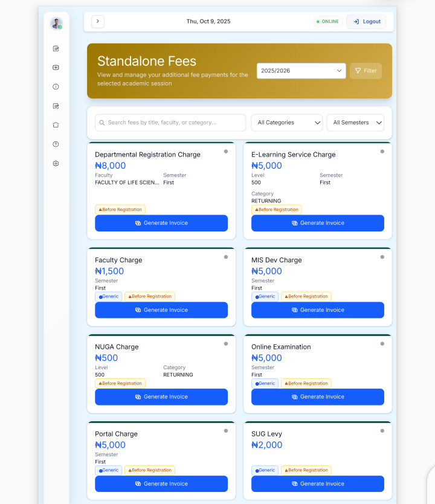Viewport: 435px width, 504px height.
Task: Click Before Registration badge on NUGA Charge card
Action: 120,383
